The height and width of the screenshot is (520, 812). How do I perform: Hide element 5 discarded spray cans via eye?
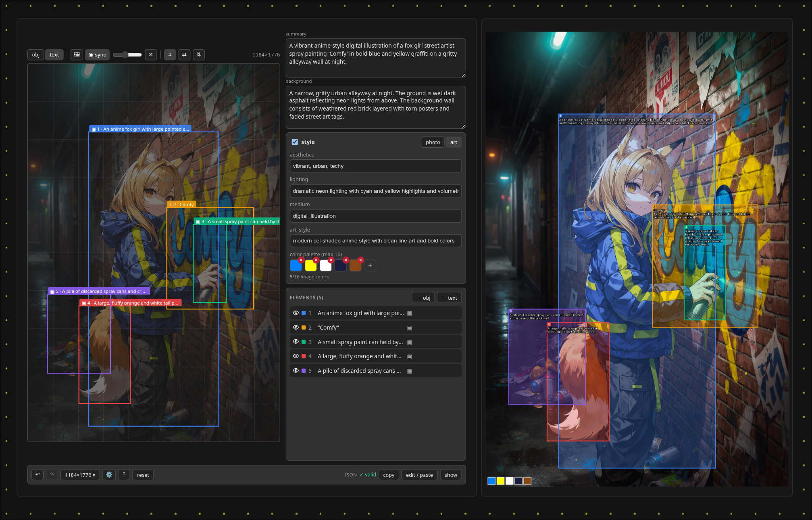[x=296, y=371]
